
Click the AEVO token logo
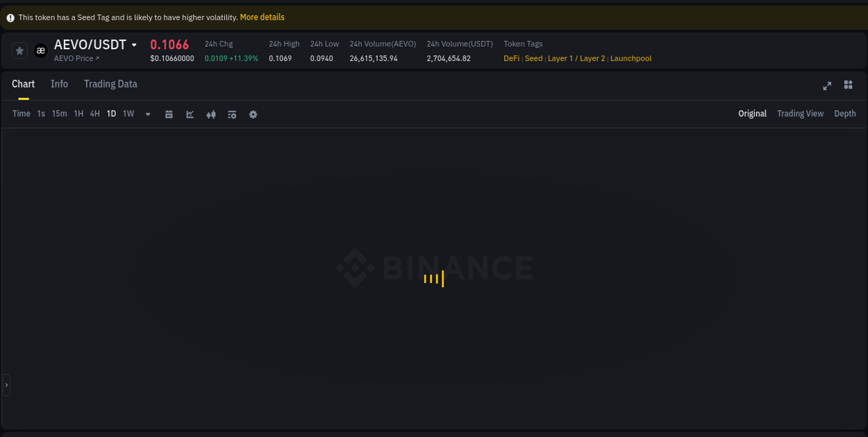pos(40,50)
